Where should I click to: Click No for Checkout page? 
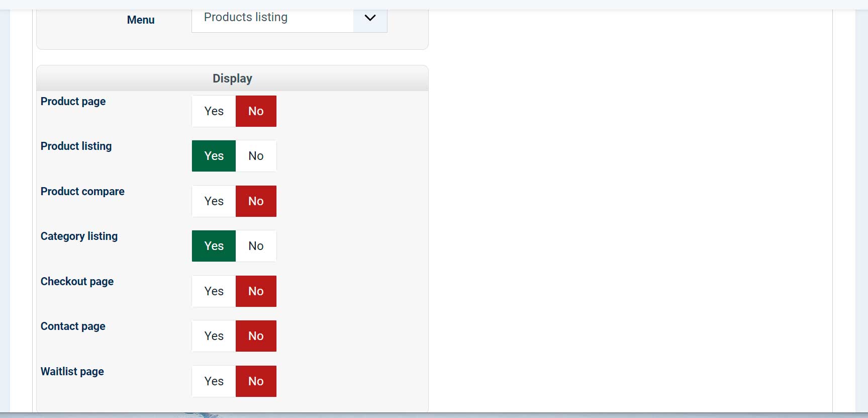point(256,291)
